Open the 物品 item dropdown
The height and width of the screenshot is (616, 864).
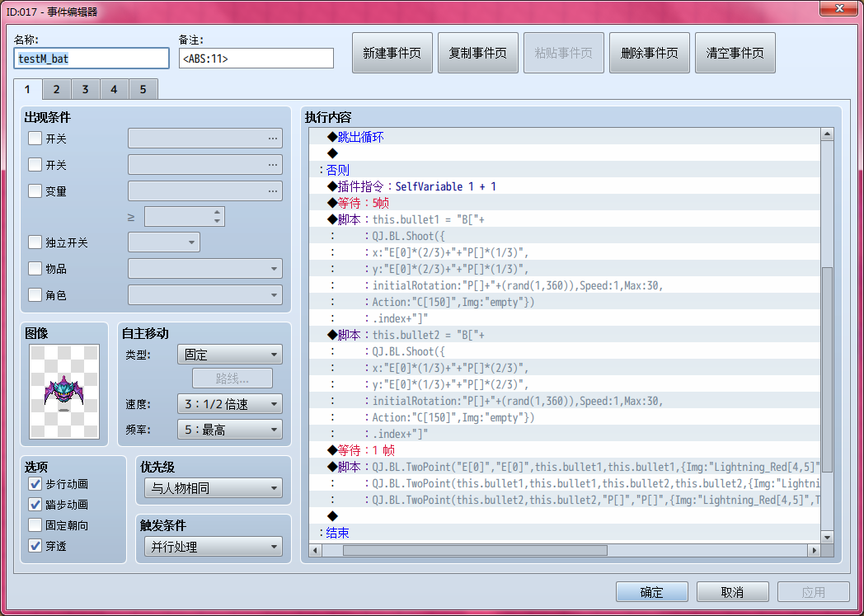pyautogui.click(x=205, y=269)
